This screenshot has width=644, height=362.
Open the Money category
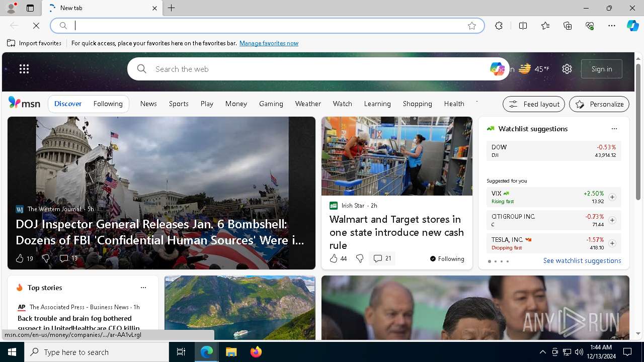coord(236,104)
